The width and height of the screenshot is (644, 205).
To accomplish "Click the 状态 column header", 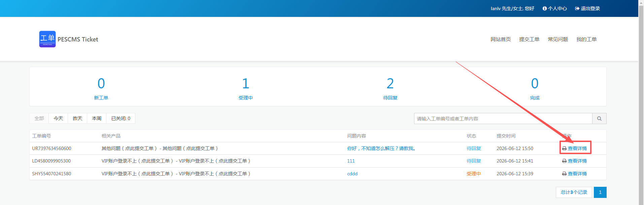I will [471, 136].
